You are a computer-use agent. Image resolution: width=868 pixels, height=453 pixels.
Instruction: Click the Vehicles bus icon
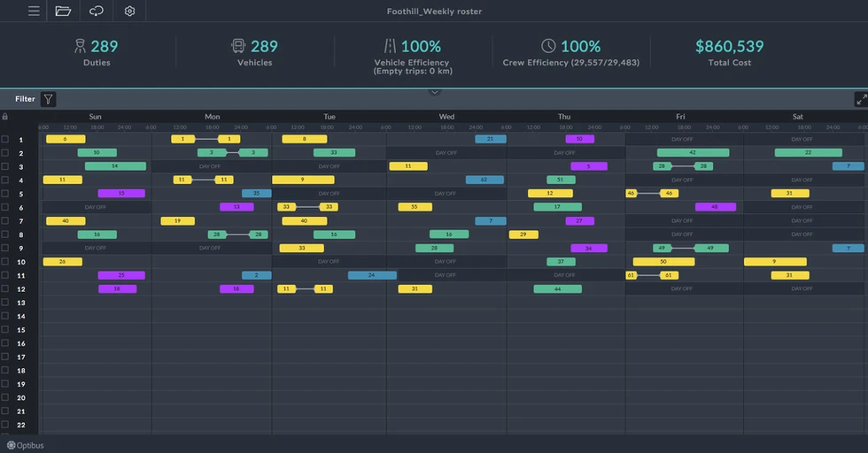click(x=238, y=46)
